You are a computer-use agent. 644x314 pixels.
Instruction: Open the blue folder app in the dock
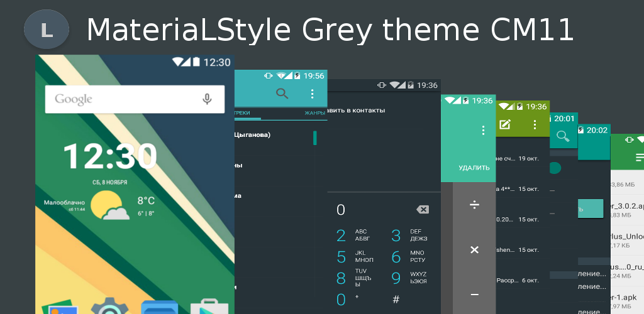point(159,308)
